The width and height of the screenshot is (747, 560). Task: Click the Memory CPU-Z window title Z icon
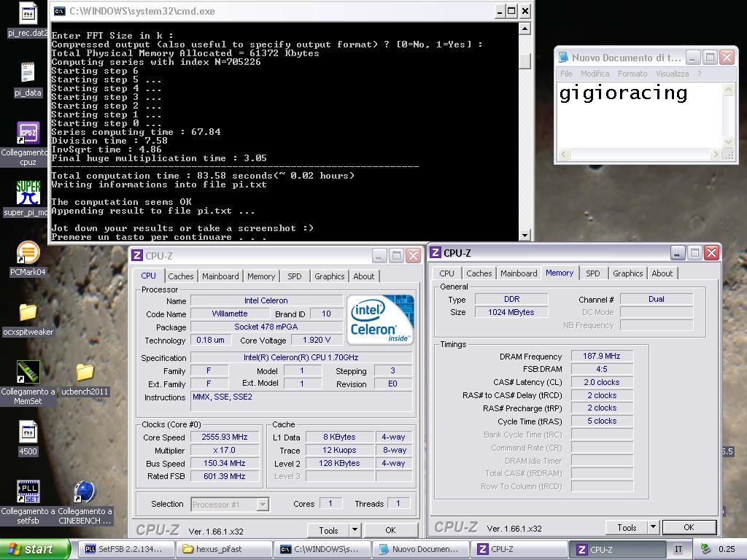pos(435,253)
